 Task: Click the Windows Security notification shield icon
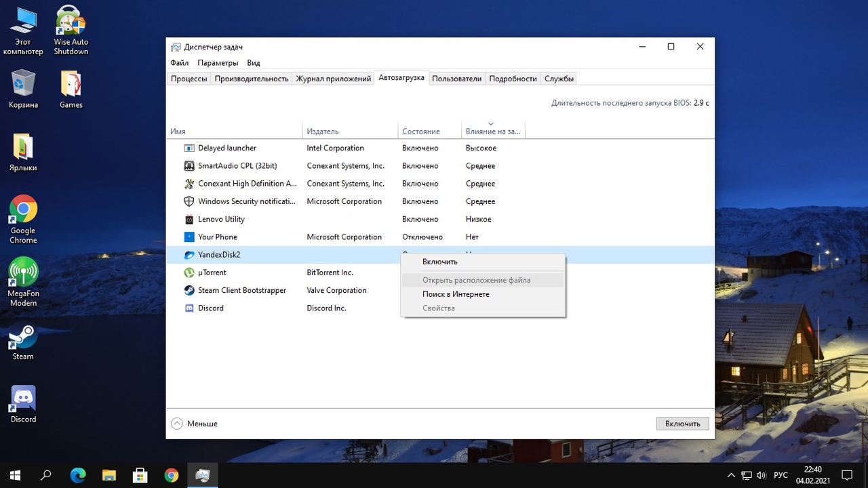point(189,201)
